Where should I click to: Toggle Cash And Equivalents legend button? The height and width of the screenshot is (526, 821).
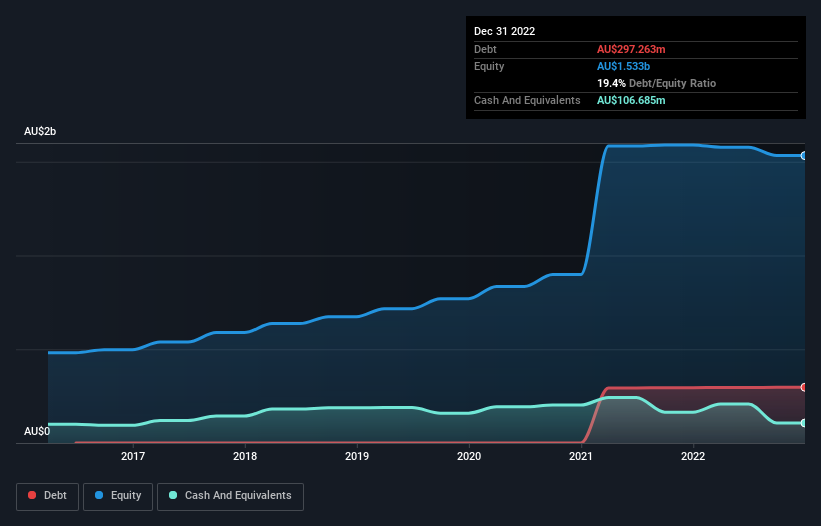(230, 496)
